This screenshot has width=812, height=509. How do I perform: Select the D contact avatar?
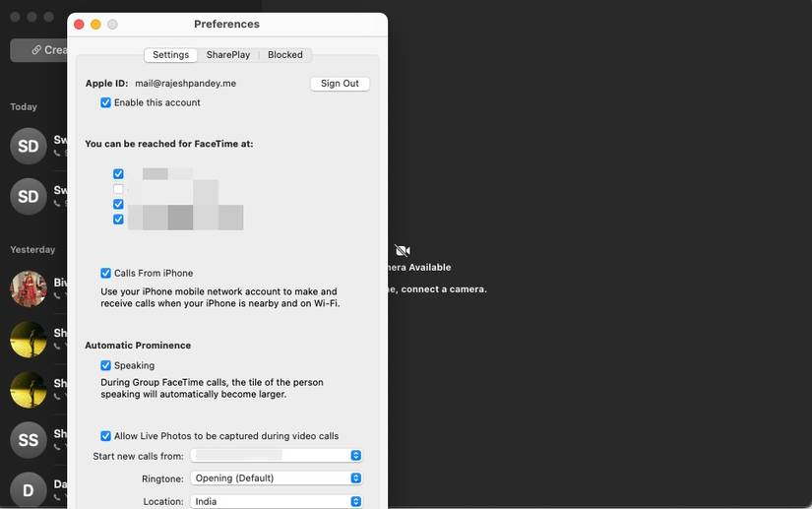click(x=29, y=490)
